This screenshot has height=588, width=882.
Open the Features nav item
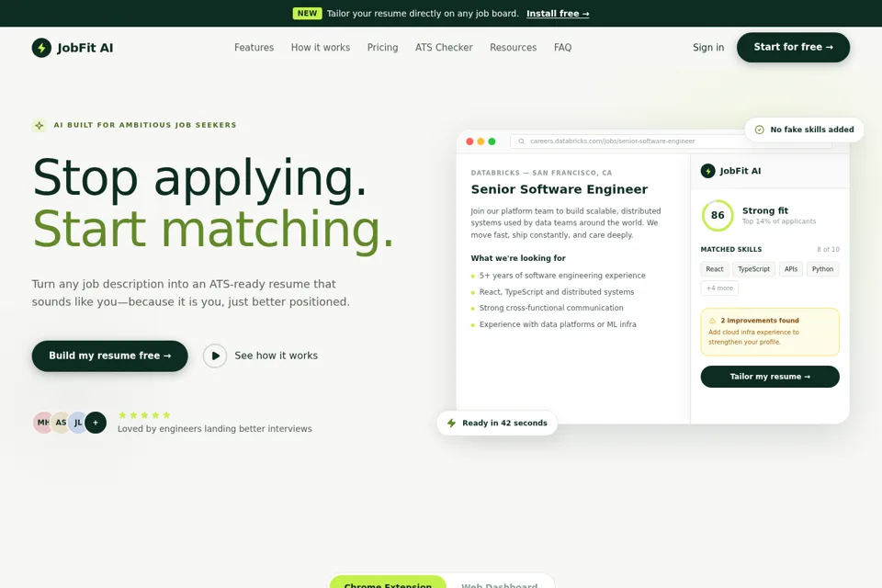tap(254, 48)
